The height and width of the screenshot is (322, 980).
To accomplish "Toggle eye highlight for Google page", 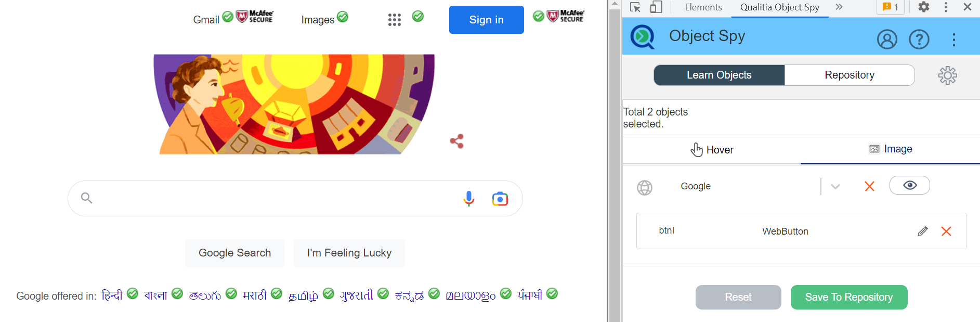I will (910, 185).
